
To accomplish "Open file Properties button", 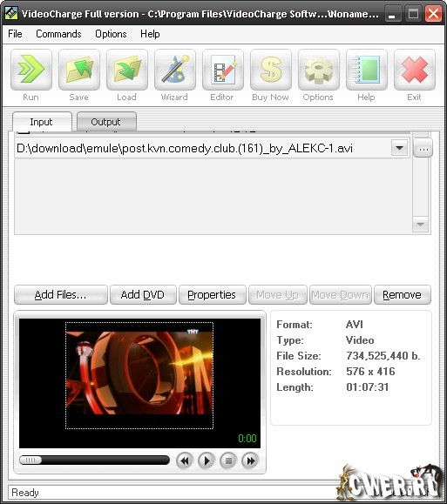I will pos(212,295).
